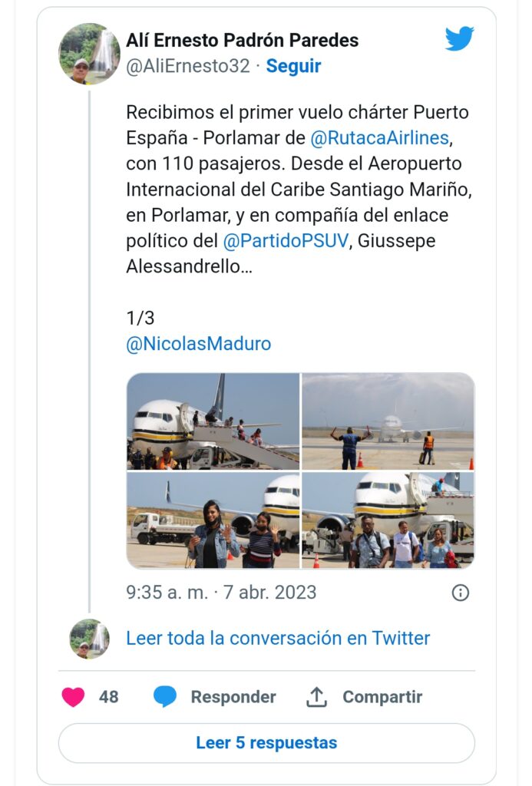
Task: Click the Responder label
Action: [233, 697]
